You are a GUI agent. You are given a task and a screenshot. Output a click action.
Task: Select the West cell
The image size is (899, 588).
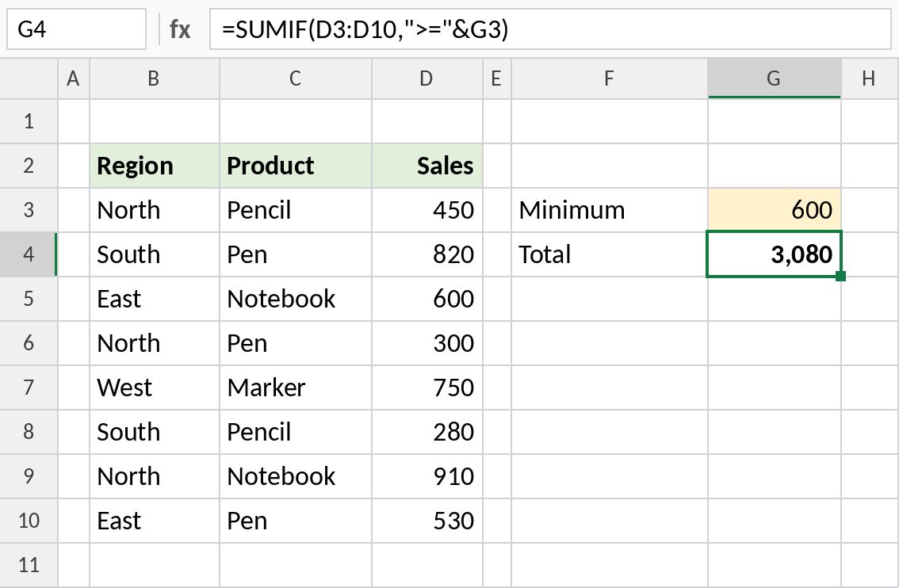click(155, 388)
